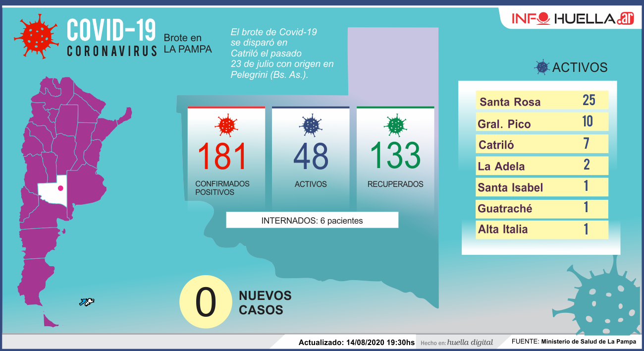
Task: Click the red virus icon above 181
Action: tap(227, 125)
